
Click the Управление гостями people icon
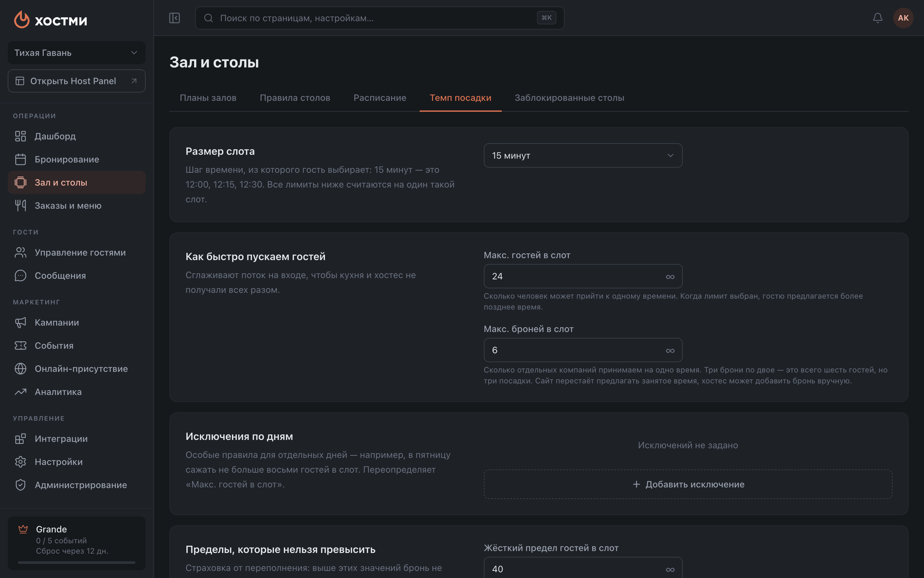21,252
